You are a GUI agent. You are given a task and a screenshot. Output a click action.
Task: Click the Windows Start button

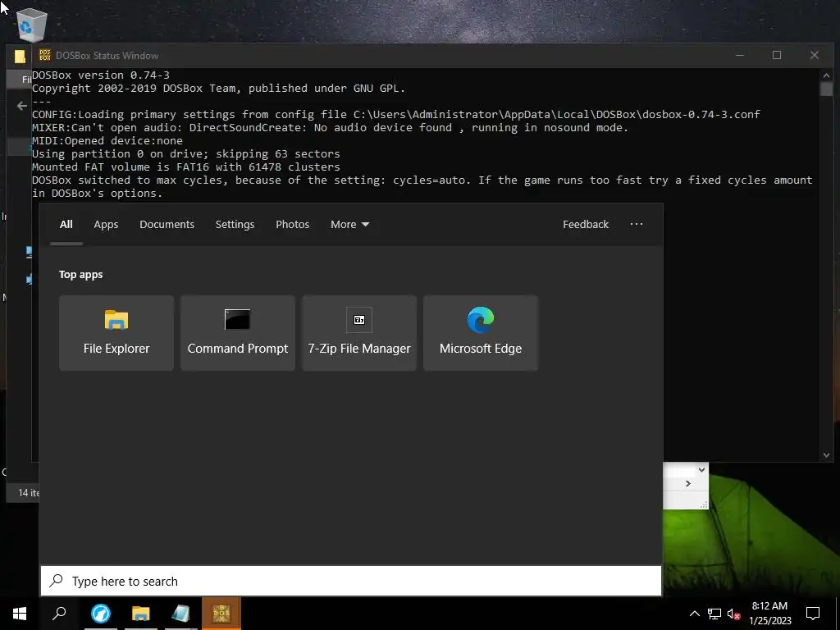tap(20, 614)
